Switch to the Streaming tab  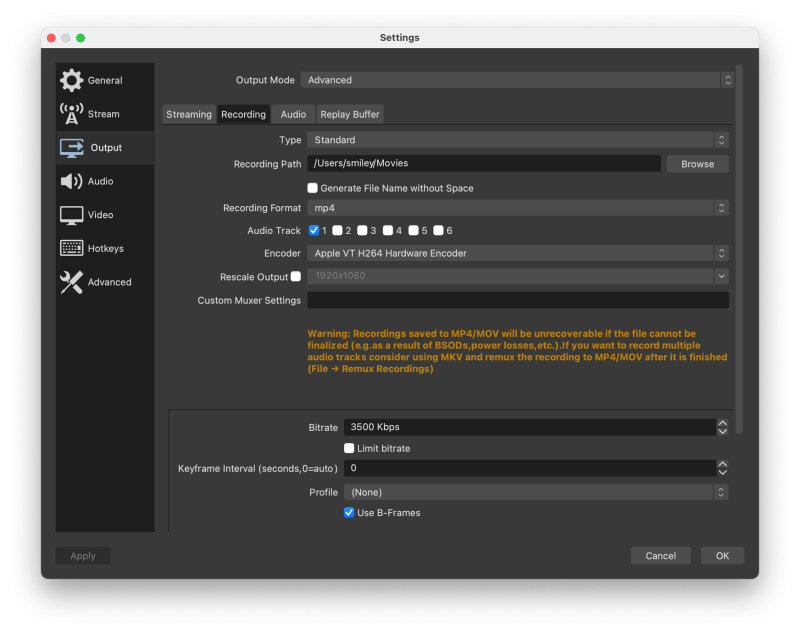pyautogui.click(x=189, y=114)
